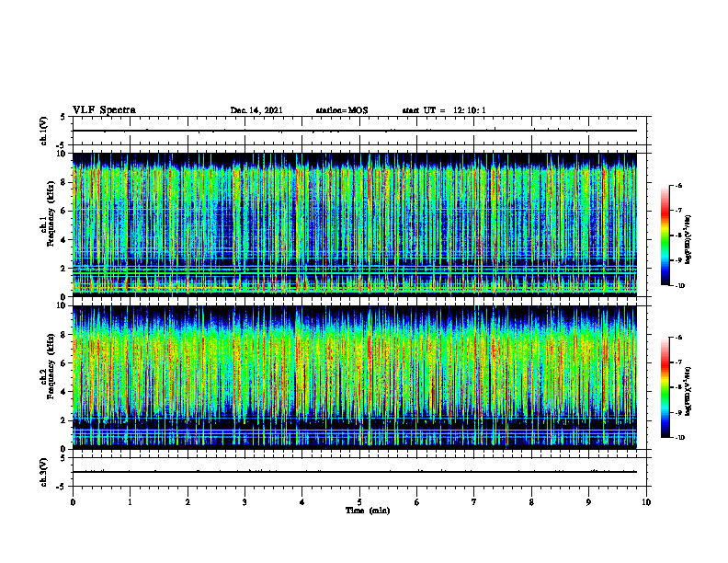Click time axis tick label "5"
This screenshot has height=563, width=728.
click(359, 502)
